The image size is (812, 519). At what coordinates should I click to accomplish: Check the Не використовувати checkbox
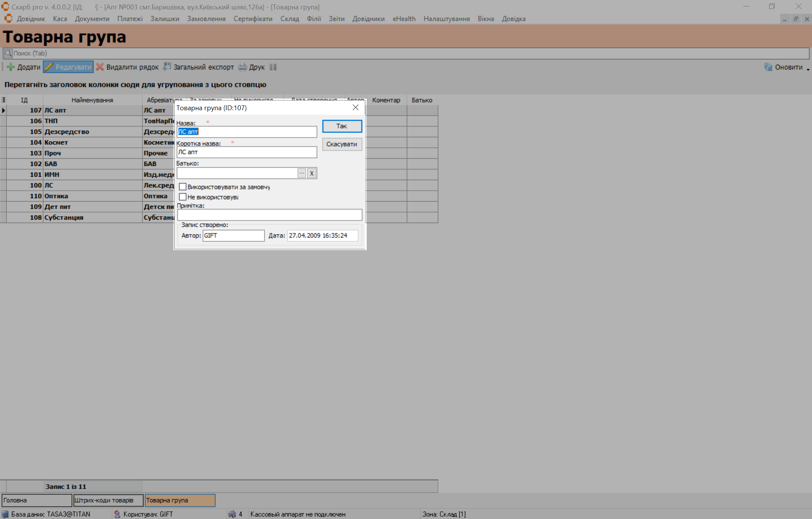click(183, 197)
